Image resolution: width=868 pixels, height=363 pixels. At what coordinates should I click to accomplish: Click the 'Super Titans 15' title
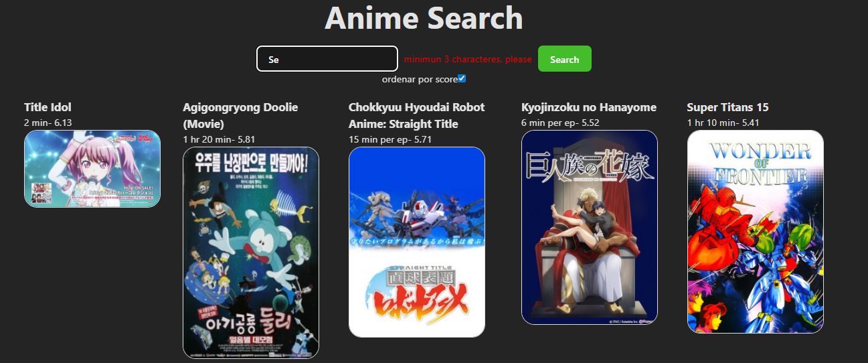pos(727,107)
